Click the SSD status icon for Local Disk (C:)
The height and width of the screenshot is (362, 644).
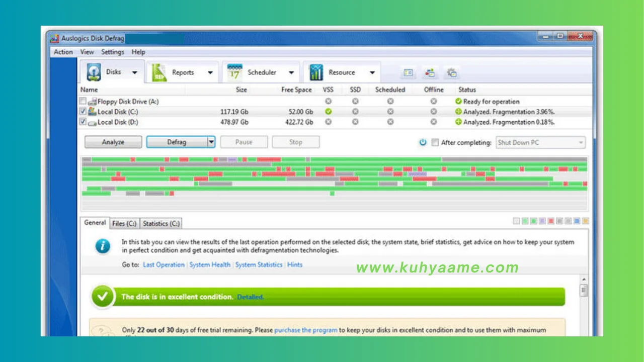tap(355, 112)
